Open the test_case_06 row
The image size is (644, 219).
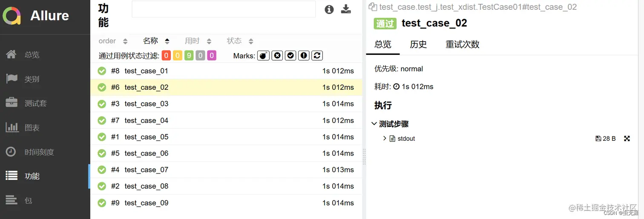click(226, 154)
